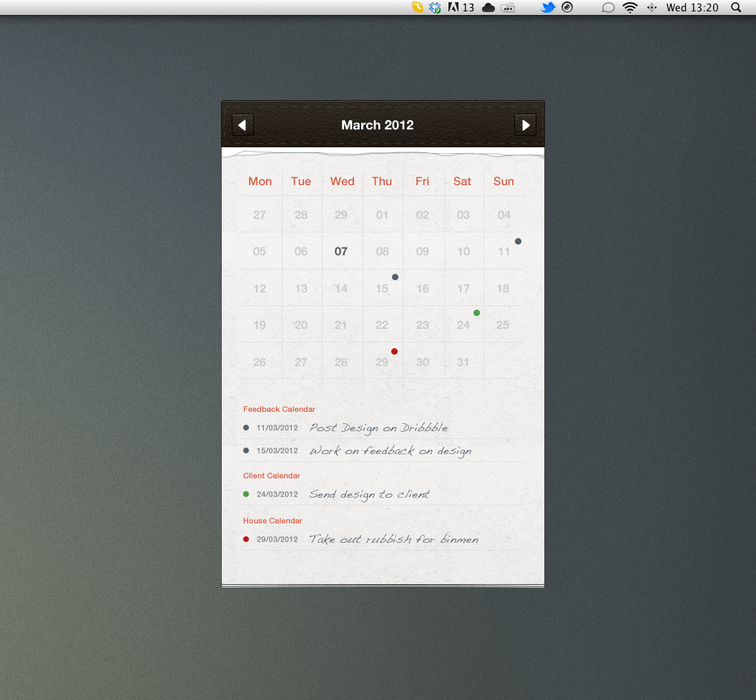Open the Wed 13:20 clock menu

pyautogui.click(x=692, y=7)
